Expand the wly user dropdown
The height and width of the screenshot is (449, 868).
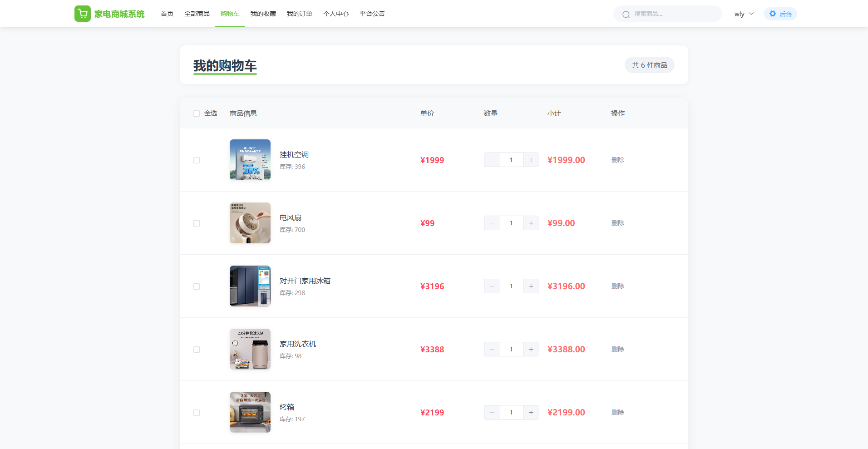pos(744,14)
